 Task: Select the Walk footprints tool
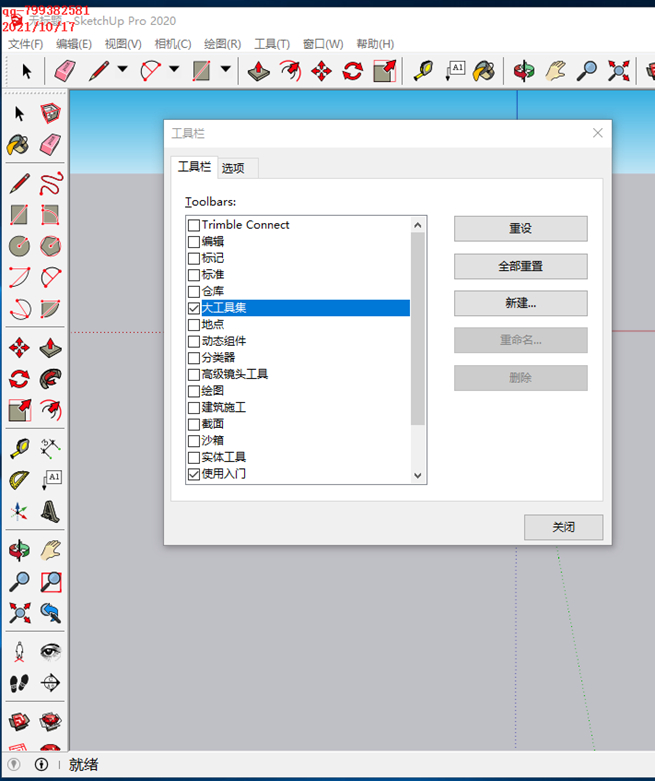[x=19, y=683]
